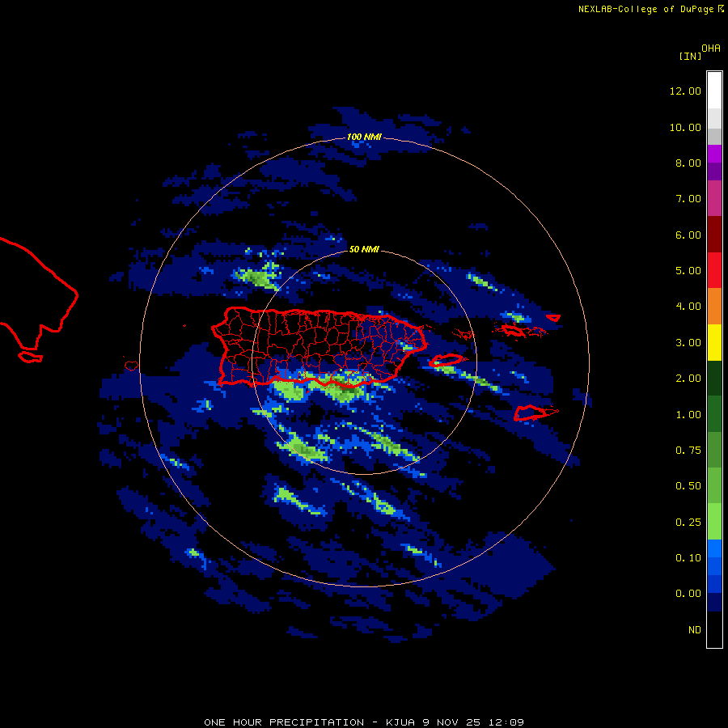Select the darkest green legend swatch
Viewport: 728px width, 728px height.
coord(714,379)
